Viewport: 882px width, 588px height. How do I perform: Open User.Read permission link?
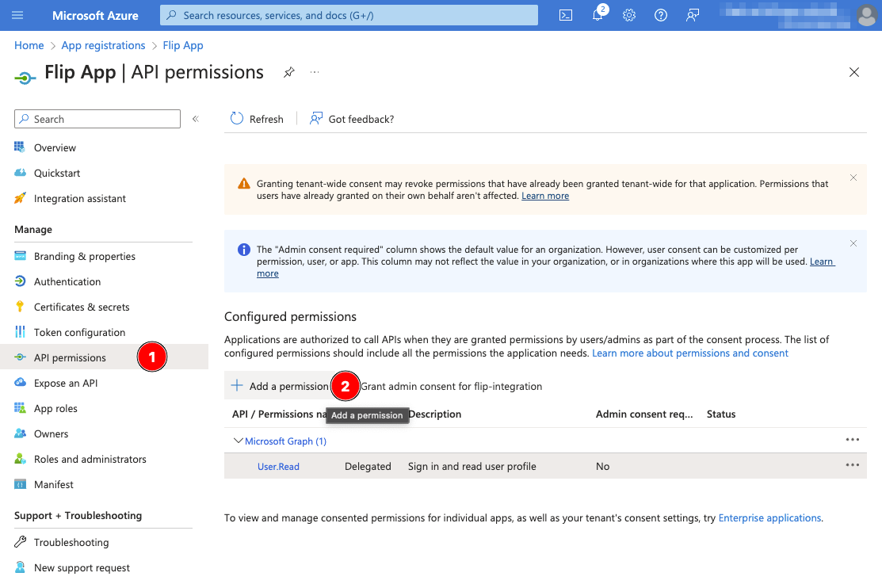[278, 467]
